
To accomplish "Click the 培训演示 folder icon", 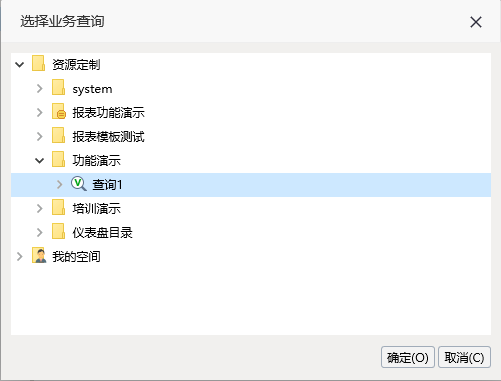I will tap(58, 208).
